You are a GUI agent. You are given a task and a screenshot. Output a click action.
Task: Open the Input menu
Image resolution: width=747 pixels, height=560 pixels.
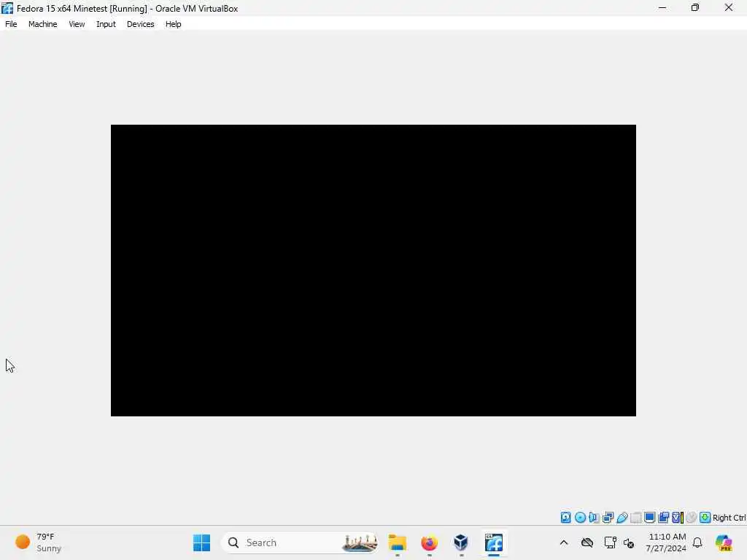[x=106, y=24]
